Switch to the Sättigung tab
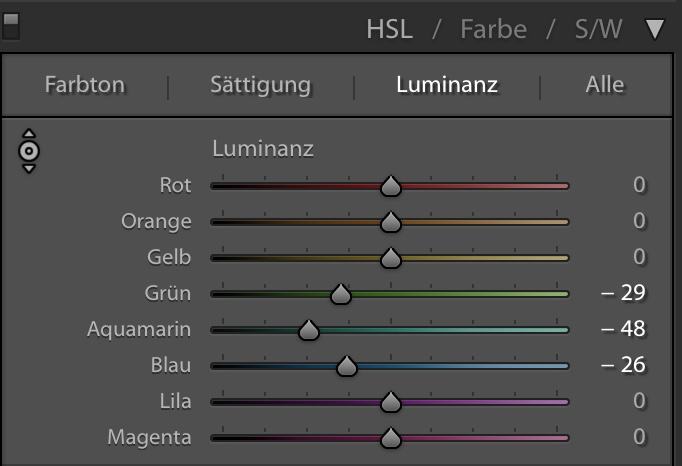Image resolution: width=682 pixels, height=466 pixels. [x=260, y=85]
